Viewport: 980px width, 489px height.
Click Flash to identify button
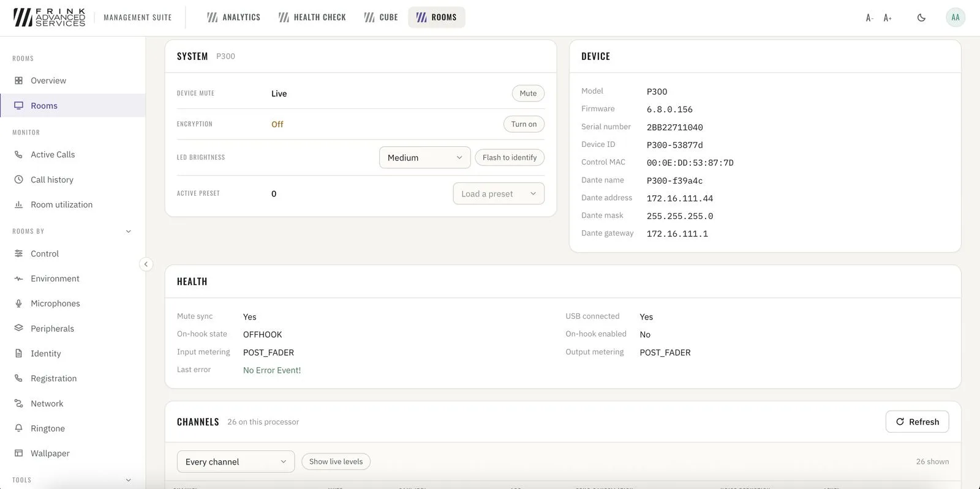point(510,157)
